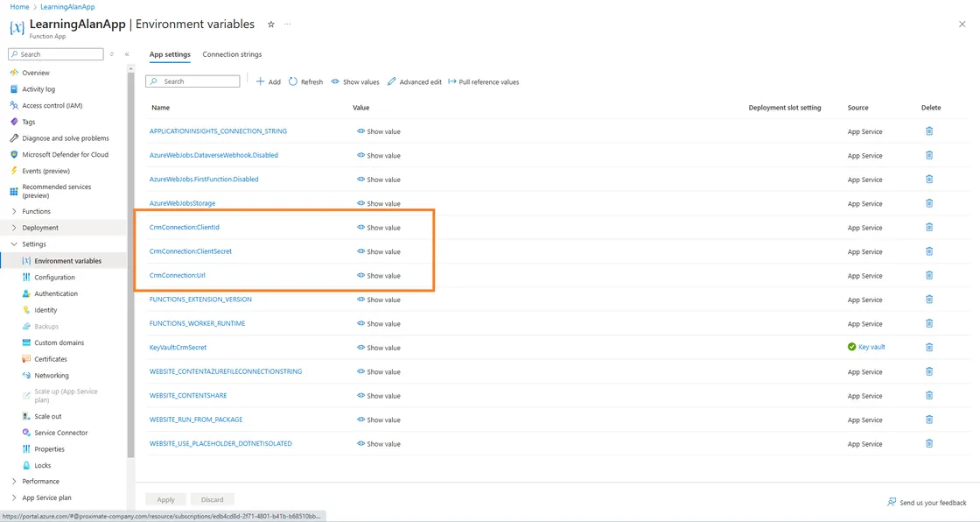This screenshot has height=522, width=980.
Task: Add a new app setting
Action: 269,82
